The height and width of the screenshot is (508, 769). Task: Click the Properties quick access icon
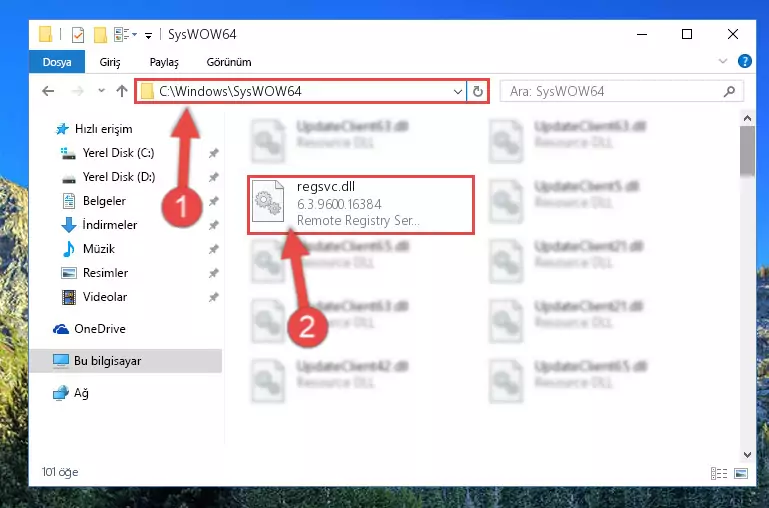coord(77,35)
